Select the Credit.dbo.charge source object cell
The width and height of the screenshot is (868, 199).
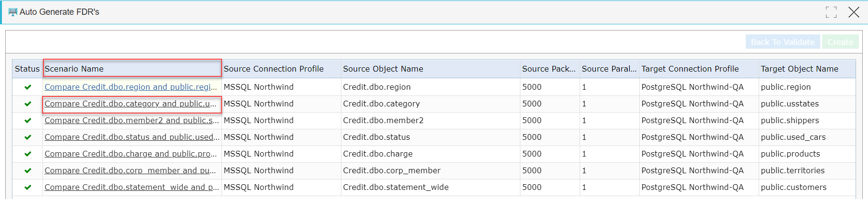(431, 154)
